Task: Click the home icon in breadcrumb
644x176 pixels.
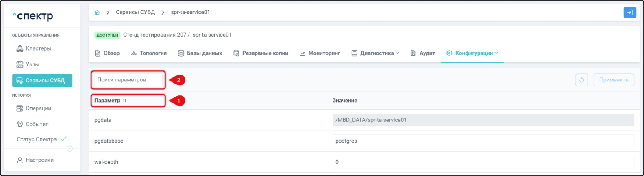Action: click(97, 13)
